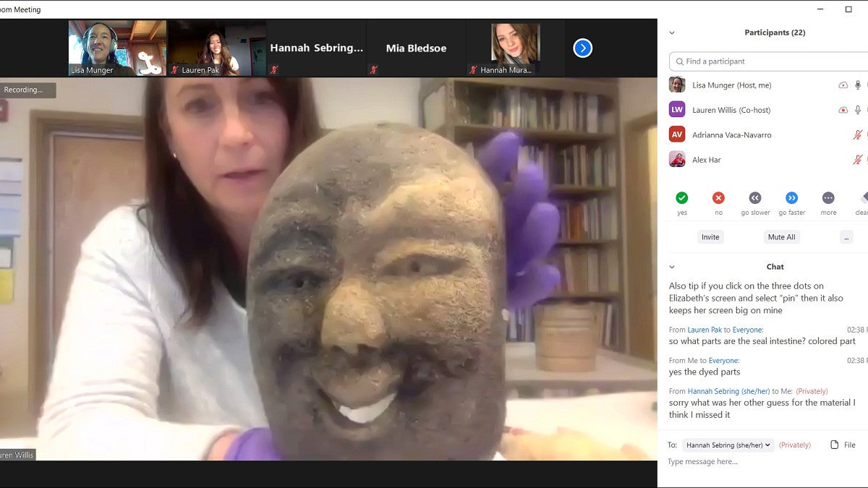The image size is (868, 488).
Task: Click the 'Lauren Willis (Co-host)' participant name
Action: [731, 110]
